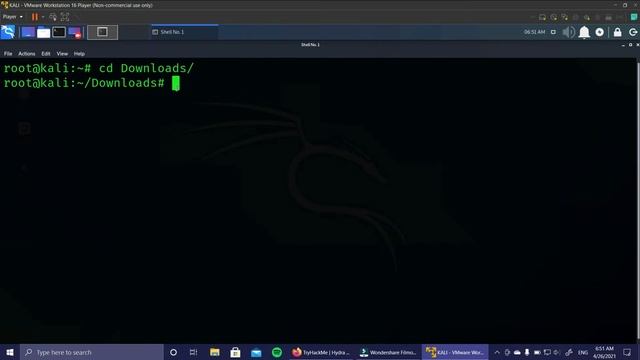Switch to Shell No. 1 window button
This screenshot has width=640, height=360.
[x=184, y=32]
